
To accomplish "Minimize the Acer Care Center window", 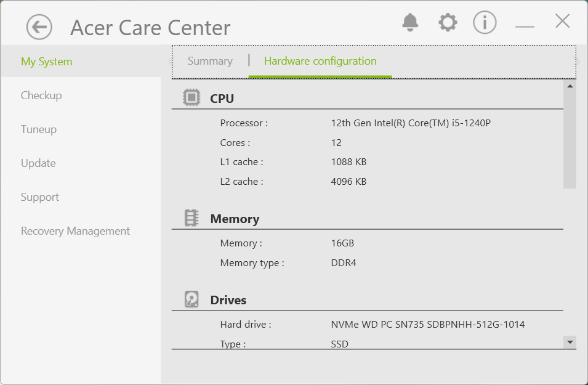I will pyautogui.click(x=524, y=22).
